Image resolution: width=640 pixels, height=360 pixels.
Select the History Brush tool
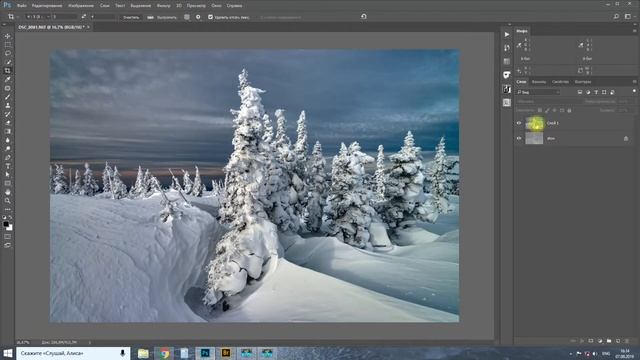pyautogui.click(x=8, y=114)
